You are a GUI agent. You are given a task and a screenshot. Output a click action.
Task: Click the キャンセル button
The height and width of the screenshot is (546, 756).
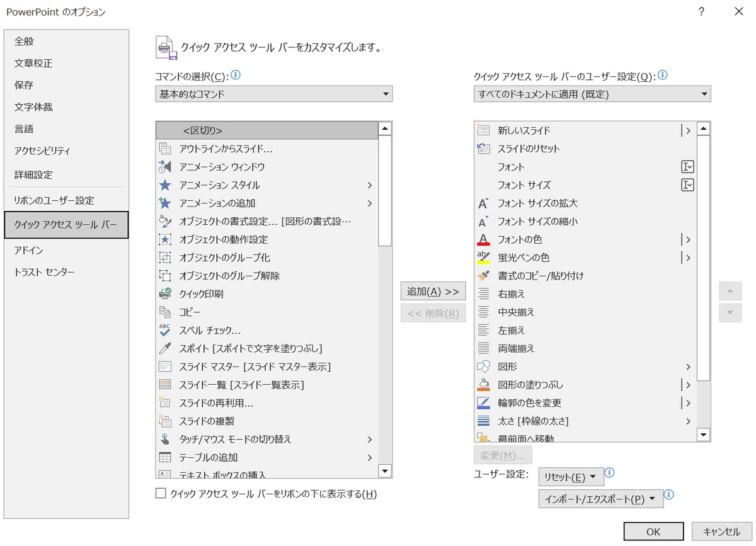(x=721, y=532)
